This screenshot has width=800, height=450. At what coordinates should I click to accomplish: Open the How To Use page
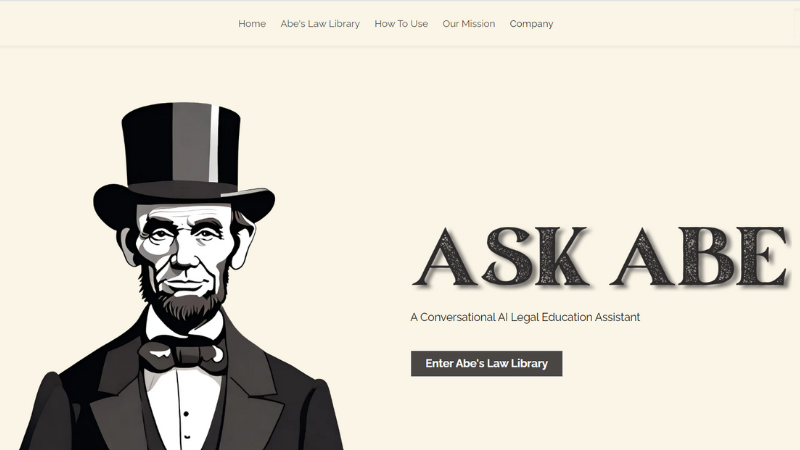pyautogui.click(x=401, y=24)
